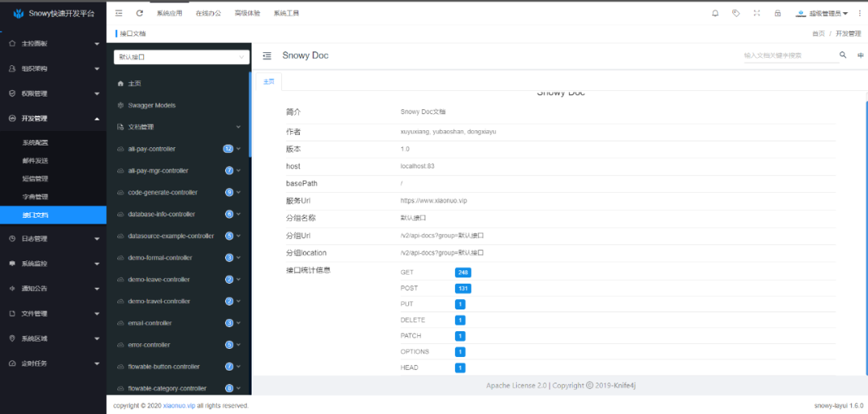Screen dimensions: 868x414
Task: Collapse 开发管理 with its up arrow
Action: pyautogui.click(x=97, y=118)
